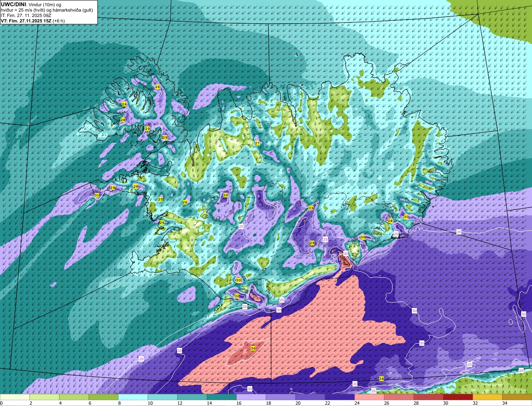Click the yellow gust label 31 in the west
The image size is (532, 406).
(97, 195)
